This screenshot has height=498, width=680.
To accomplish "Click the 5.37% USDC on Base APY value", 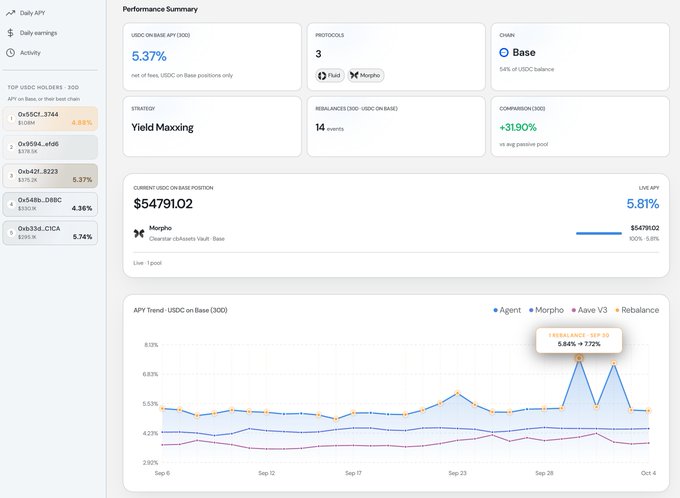I will click(x=149, y=56).
